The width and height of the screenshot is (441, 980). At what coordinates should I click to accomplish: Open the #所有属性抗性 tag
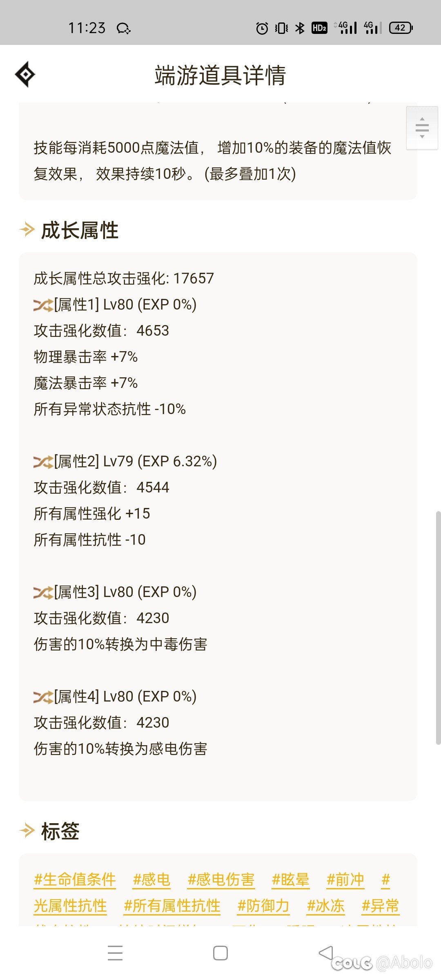172,906
